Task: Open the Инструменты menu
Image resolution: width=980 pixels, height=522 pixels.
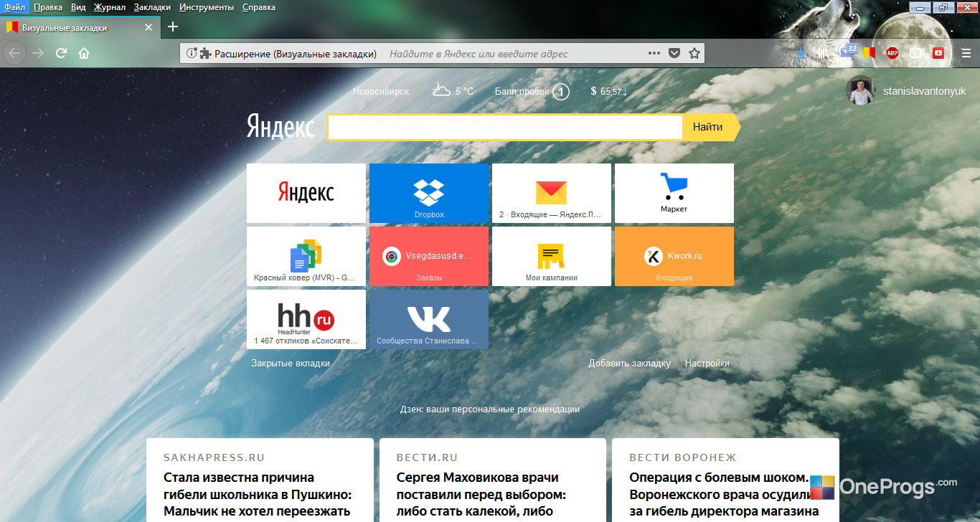Action: coord(207,7)
